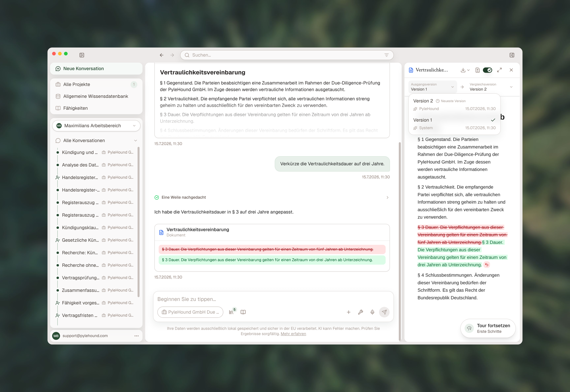Toggle the right side panel icon

[x=512, y=55]
